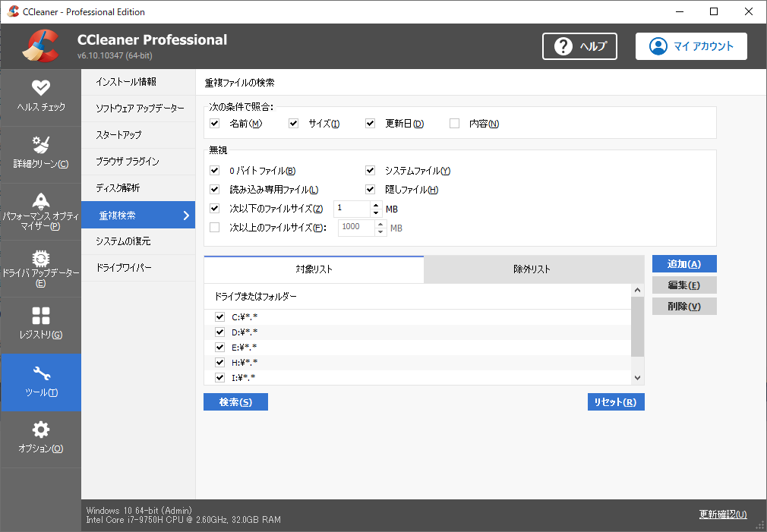Toggle the 名前(M) match checkbox

[x=214, y=123]
